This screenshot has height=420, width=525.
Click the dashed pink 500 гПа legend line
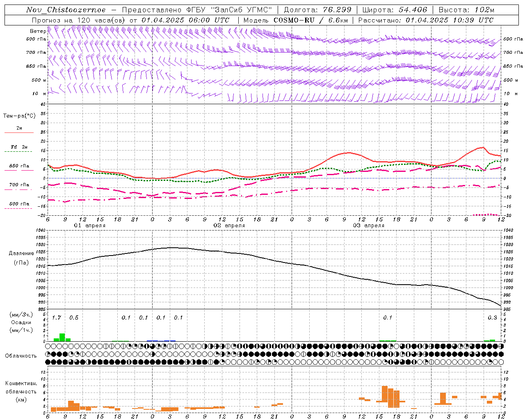click(18, 209)
